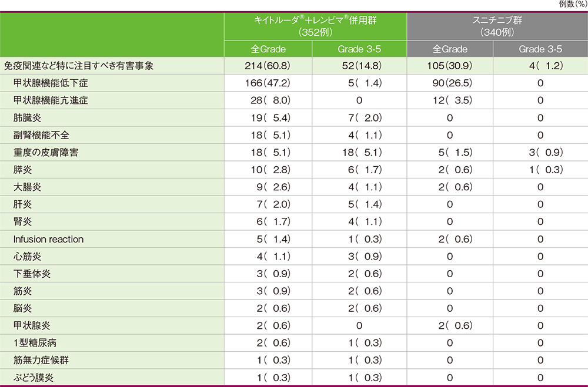Click the 52(14.8) value cell
The width and height of the screenshot is (588, 387).
(359, 66)
